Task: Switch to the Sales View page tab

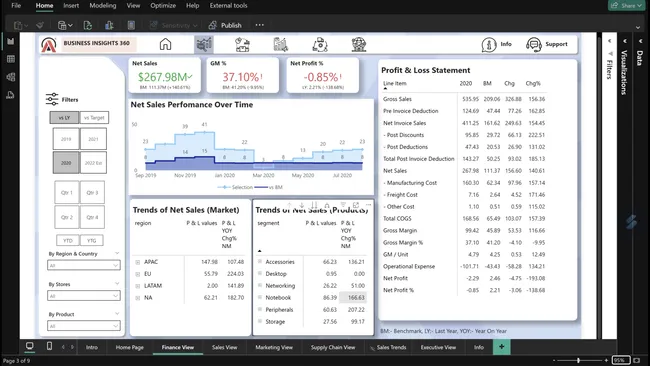Action: click(x=224, y=347)
